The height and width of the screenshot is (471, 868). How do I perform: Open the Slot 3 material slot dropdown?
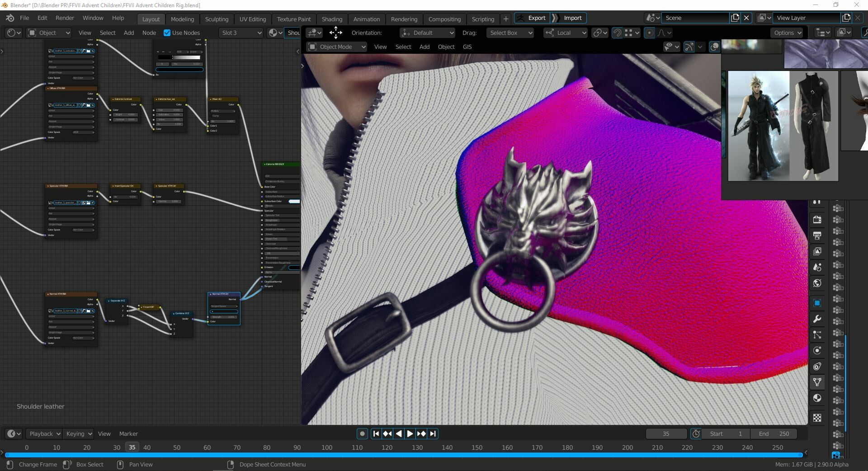click(x=241, y=33)
